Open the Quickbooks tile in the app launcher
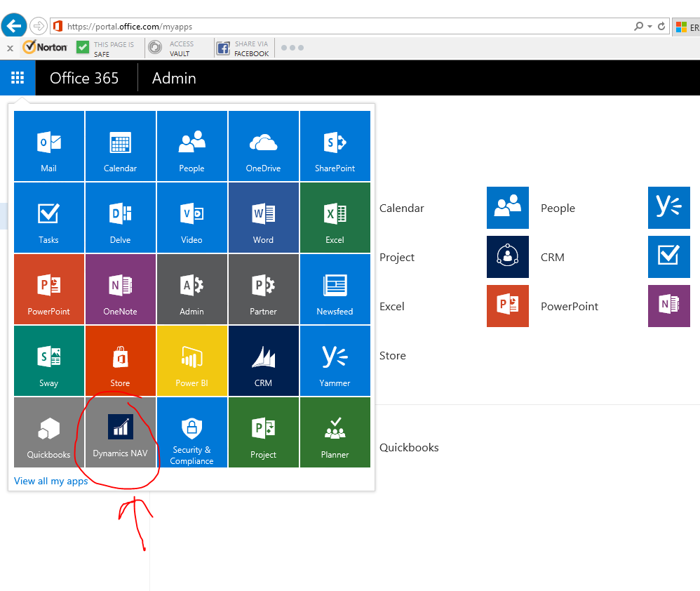The image size is (700, 591). tap(49, 432)
